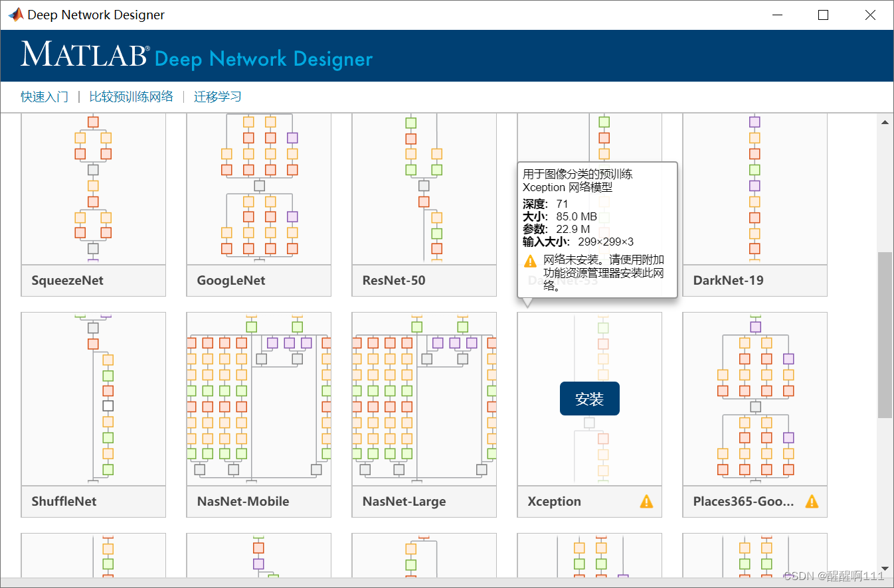Viewport: 894px width, 588px height.
Task: Click the Xception name label
Action: (555, 502)
